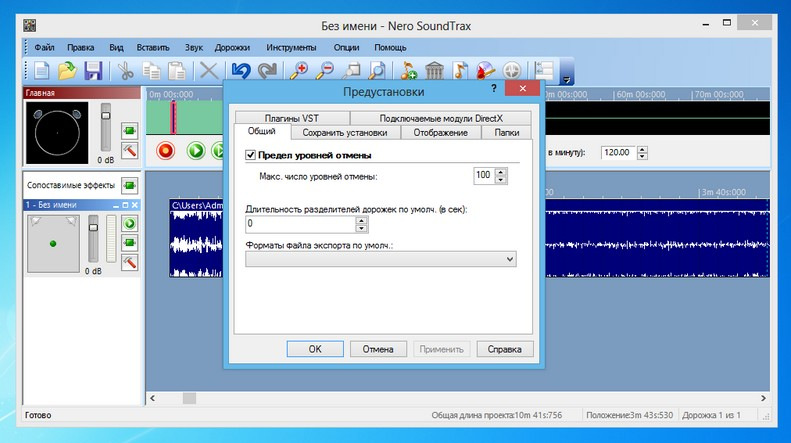
Task: Open the Дорожки menu
Action: click(232, 47)
